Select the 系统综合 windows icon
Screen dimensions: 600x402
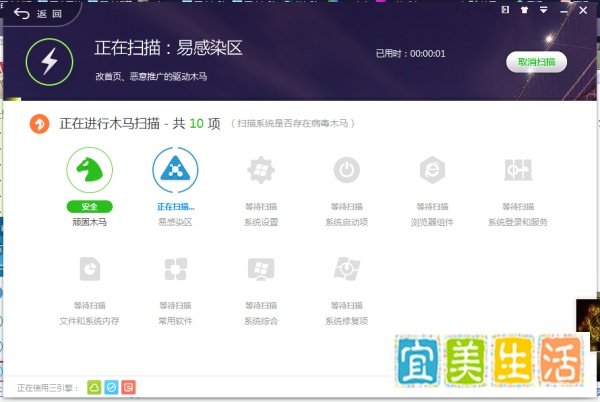pos(261,269)
